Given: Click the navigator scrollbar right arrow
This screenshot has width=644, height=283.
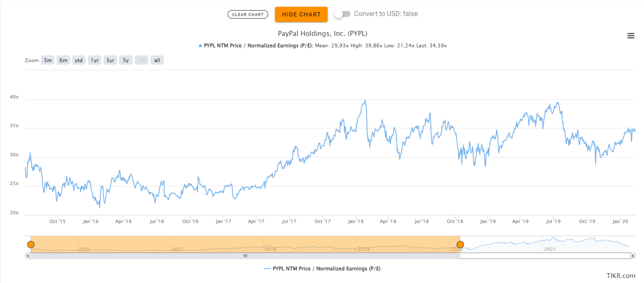Looking at the screenshot, I should pos(632,256).
